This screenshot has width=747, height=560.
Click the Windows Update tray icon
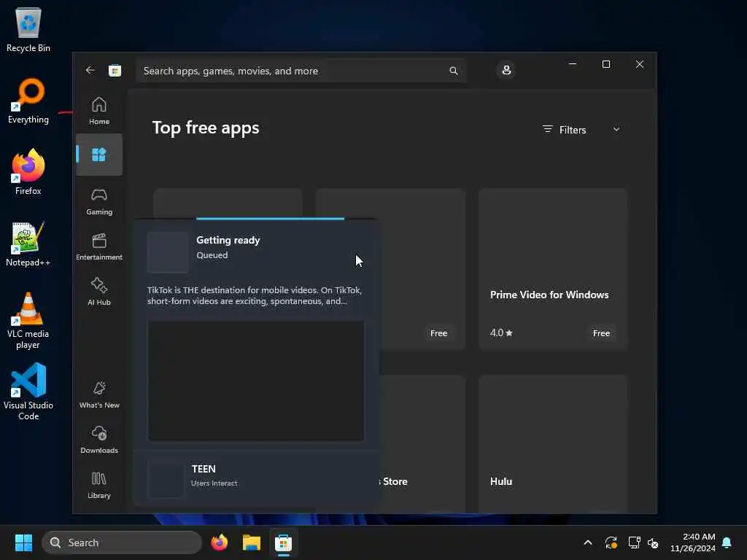coord(611,542)
